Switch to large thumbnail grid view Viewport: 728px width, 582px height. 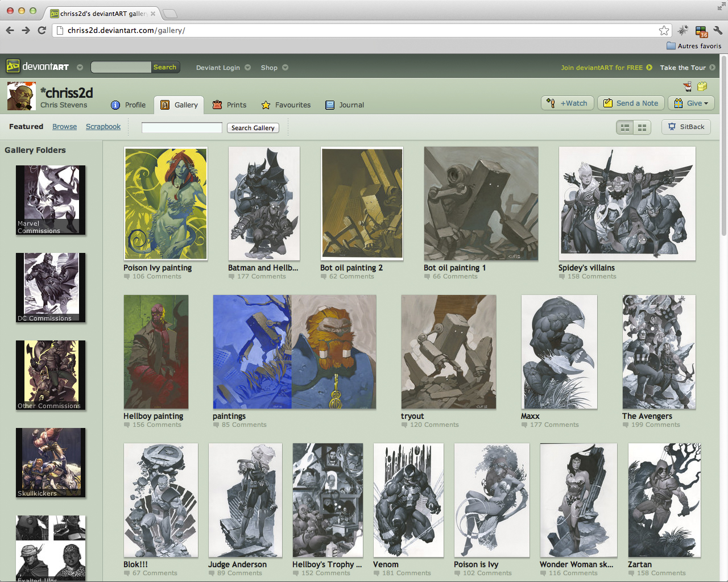625,127
